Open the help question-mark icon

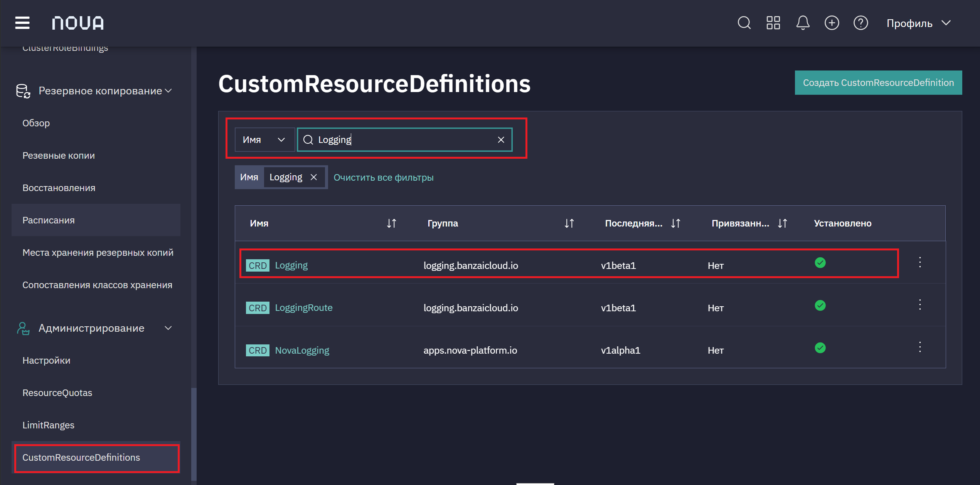coord(860,23)
